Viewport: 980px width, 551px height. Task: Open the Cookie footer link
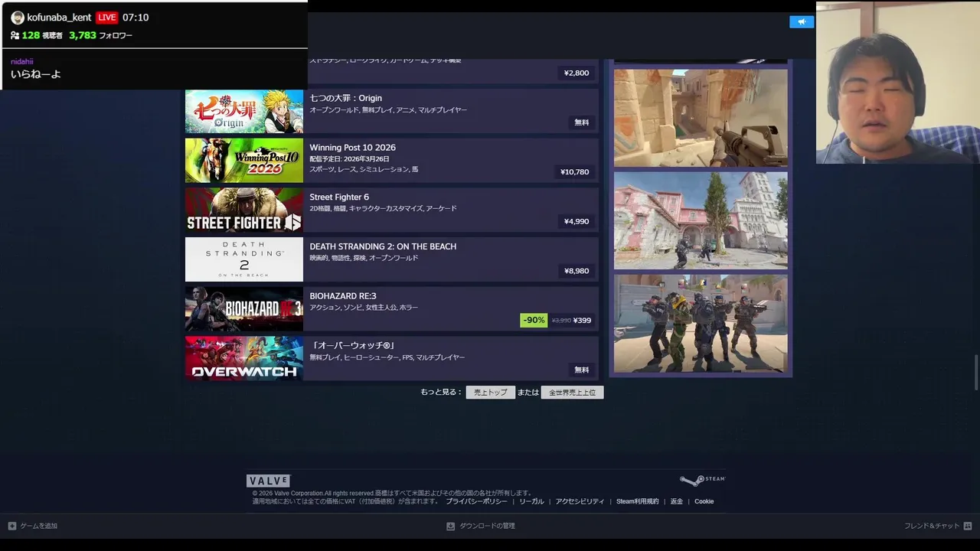[x=704, y=501]
